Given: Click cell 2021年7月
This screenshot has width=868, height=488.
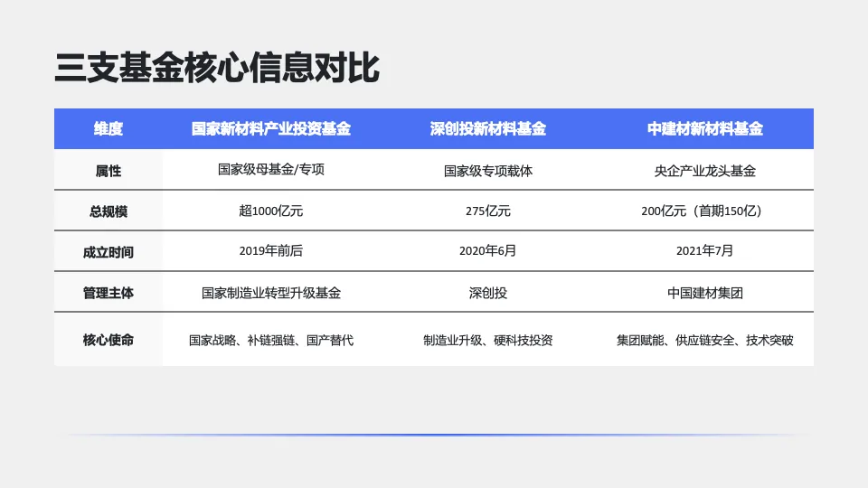Looking at the screenshot, I should pyautogui.click(x=705, y=250).
